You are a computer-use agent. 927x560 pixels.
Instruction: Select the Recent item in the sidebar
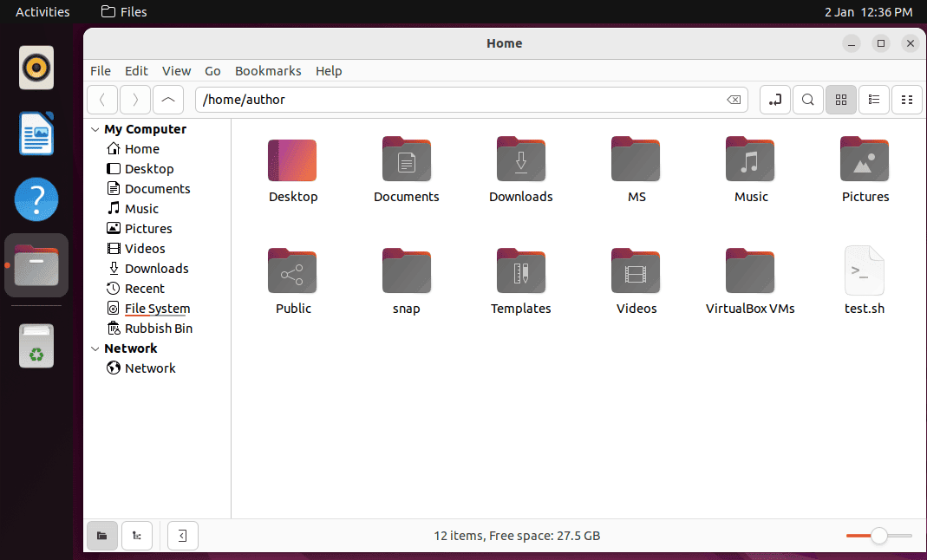(x=145, y=288)
